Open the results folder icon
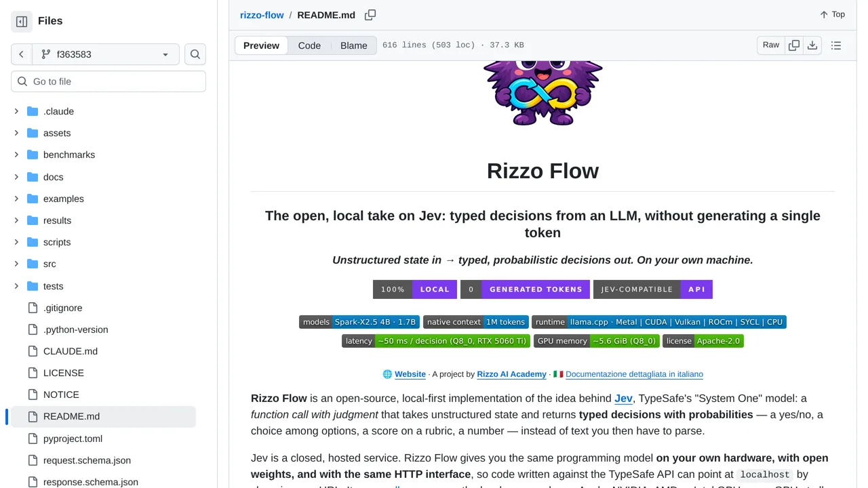The width and height of the screenshot is (868, 488). [x=33, y=220]
